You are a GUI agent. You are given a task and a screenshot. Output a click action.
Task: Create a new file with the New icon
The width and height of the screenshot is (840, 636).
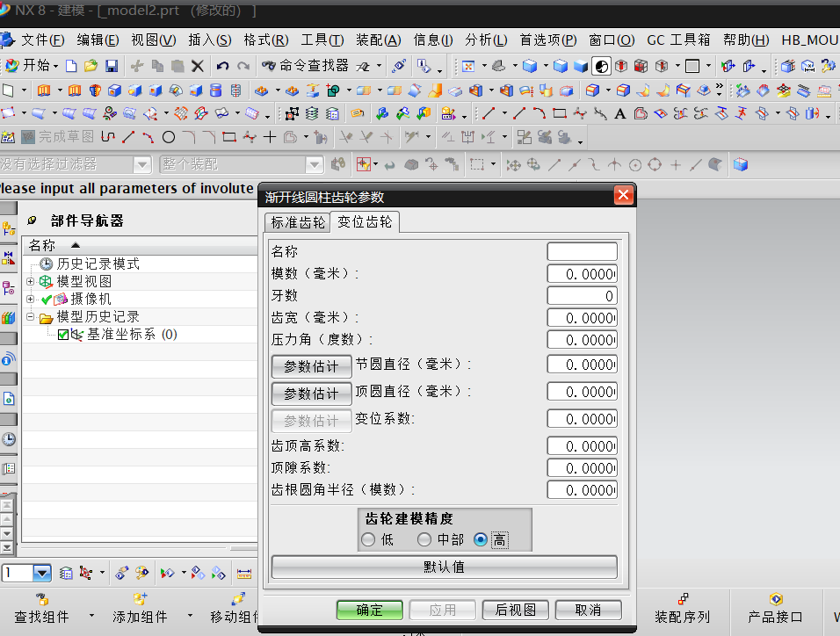point(70,66)
